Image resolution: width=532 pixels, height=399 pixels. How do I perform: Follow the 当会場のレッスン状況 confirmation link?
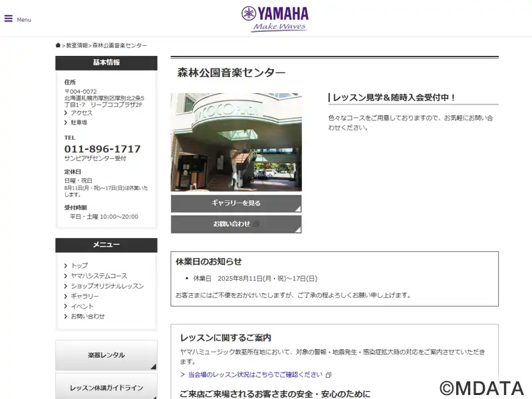point(255,374)
